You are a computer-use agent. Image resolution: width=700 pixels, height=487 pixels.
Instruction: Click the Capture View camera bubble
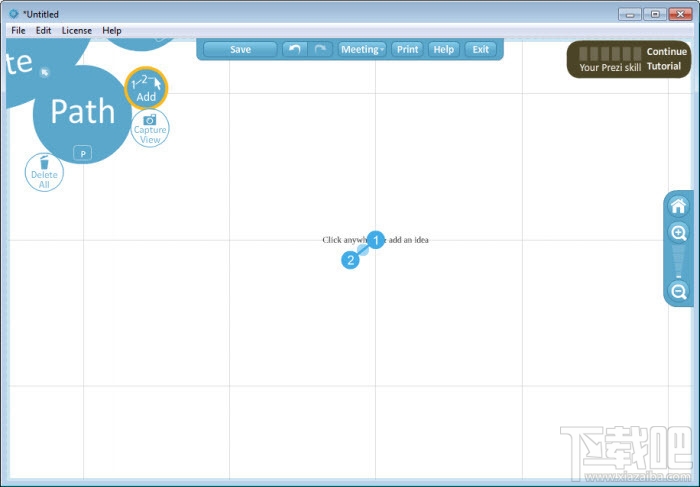(x=150, y=129)
